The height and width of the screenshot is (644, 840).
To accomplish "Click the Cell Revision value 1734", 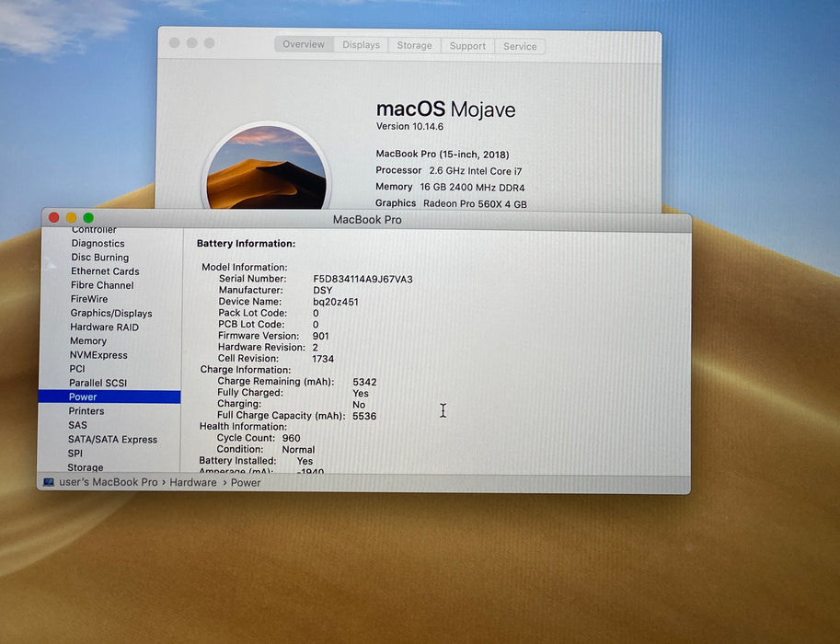I will (x=323, y=359).
